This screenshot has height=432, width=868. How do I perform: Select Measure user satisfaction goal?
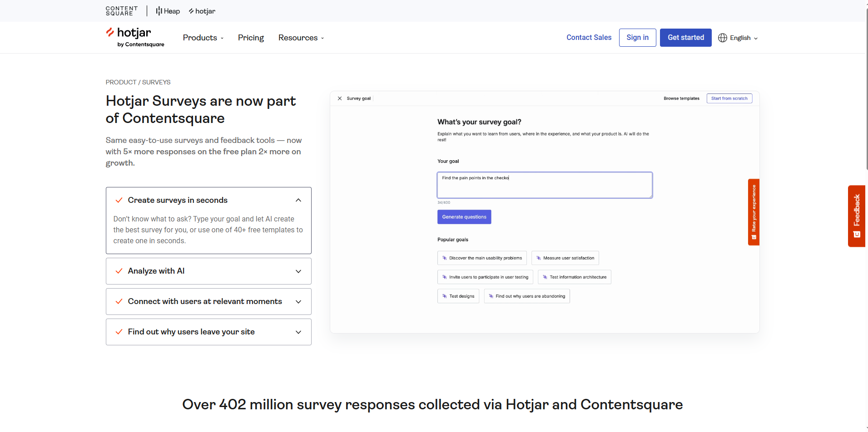point(565,258)
